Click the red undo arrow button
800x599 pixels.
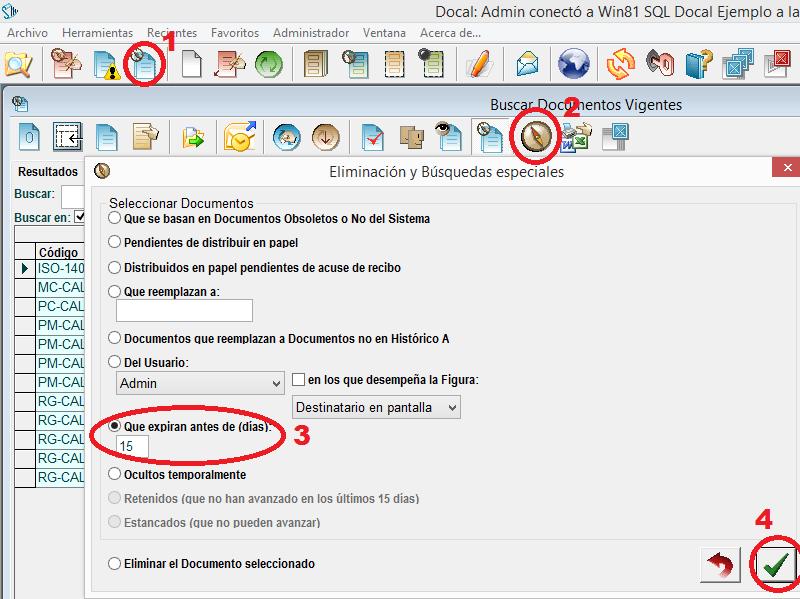click(x=721, y=566)
